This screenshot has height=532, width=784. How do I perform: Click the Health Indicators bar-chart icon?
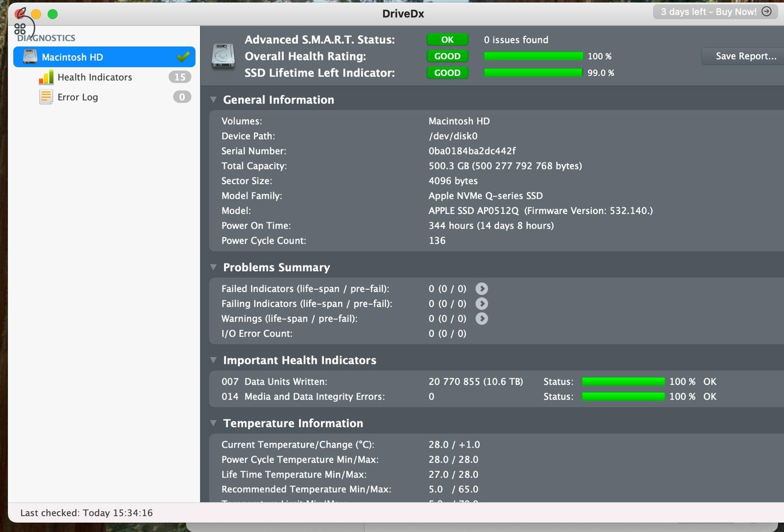[46, 77]
